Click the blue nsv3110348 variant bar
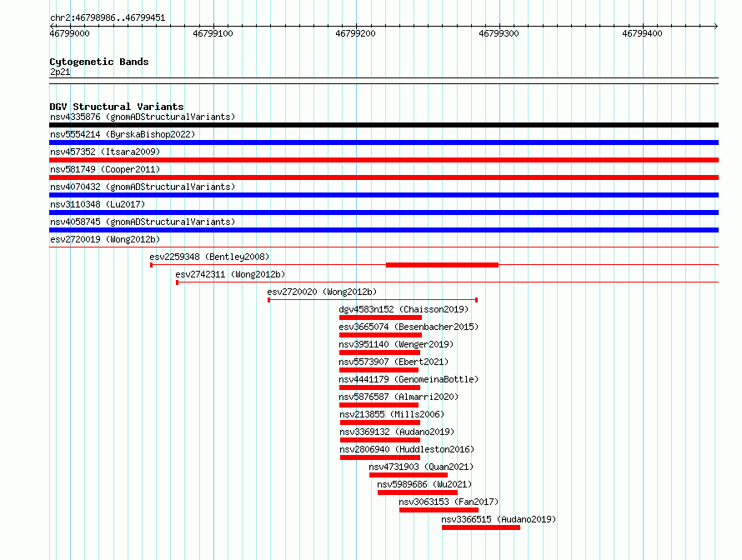The height and width of the screenshot is (560, 742). pos(384,212)
